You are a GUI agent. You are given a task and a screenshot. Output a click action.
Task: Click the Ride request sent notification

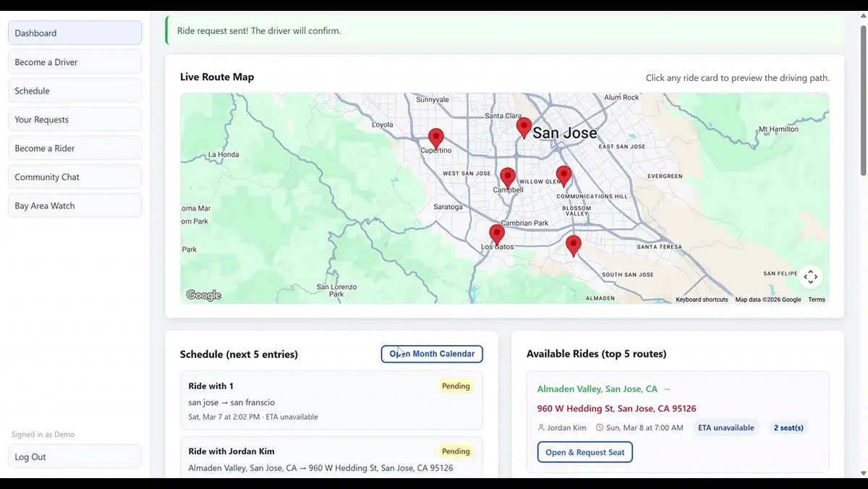[x=505, y=31]
